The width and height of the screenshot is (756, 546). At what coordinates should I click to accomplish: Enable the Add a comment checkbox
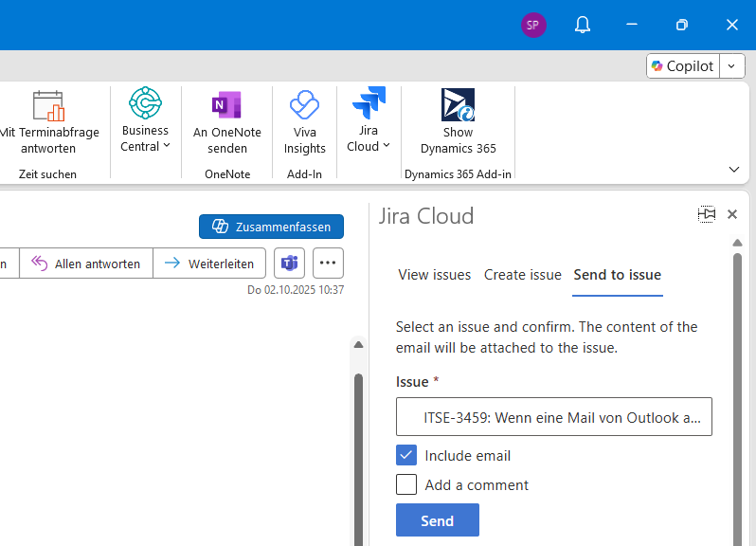[x=406, y=484]
